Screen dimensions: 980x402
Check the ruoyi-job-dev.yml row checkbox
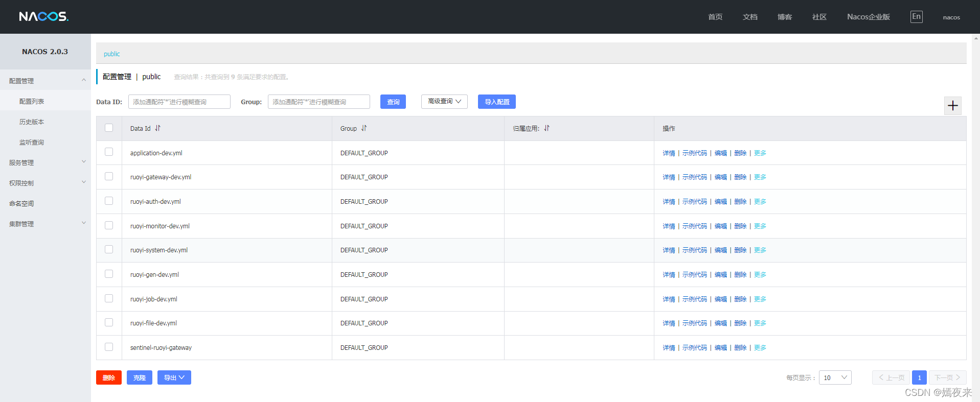[109, 298]
